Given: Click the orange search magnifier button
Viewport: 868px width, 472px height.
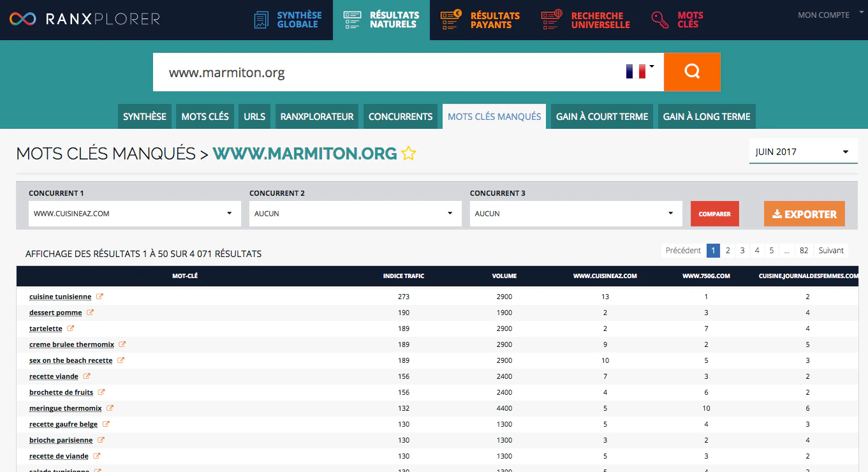Looking at the screenshot, I should [692, 72].
